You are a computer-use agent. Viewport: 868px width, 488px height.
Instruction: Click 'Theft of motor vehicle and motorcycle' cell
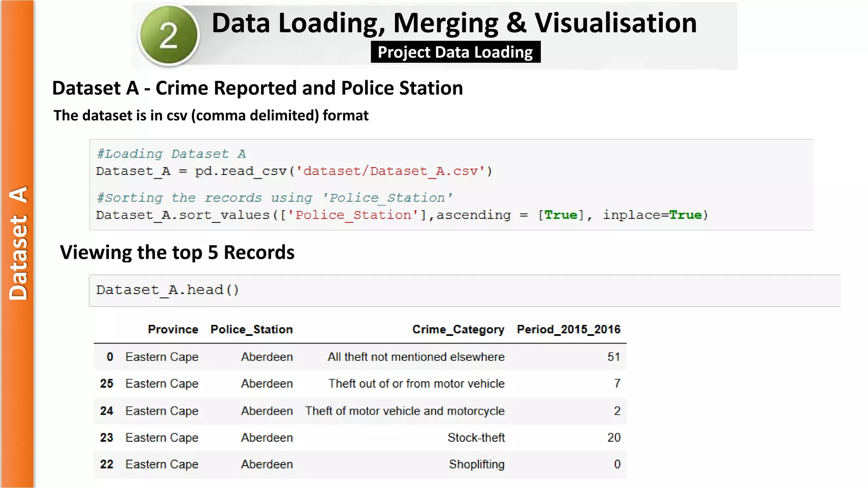405,411
